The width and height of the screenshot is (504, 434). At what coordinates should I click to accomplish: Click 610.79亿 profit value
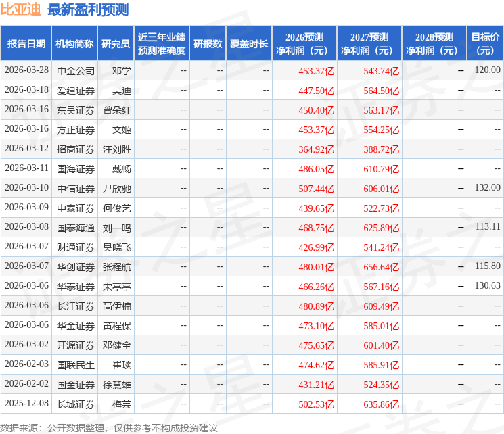coord(382,169)
